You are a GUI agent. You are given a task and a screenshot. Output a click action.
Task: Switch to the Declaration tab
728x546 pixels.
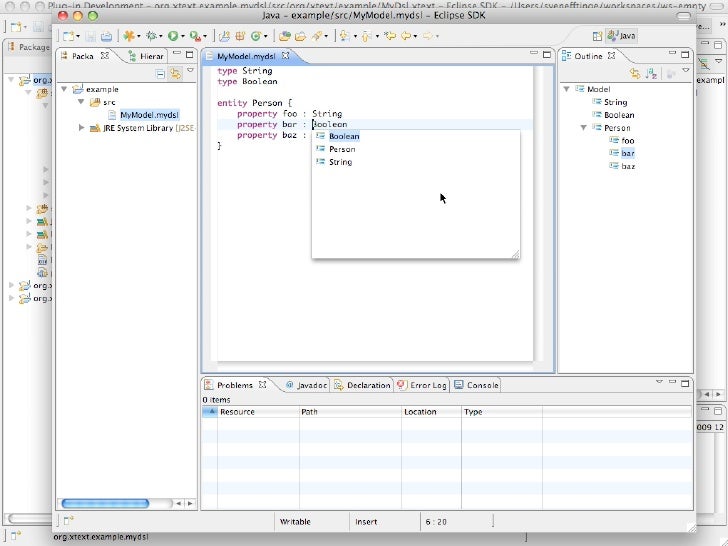[x=363, y=385]
